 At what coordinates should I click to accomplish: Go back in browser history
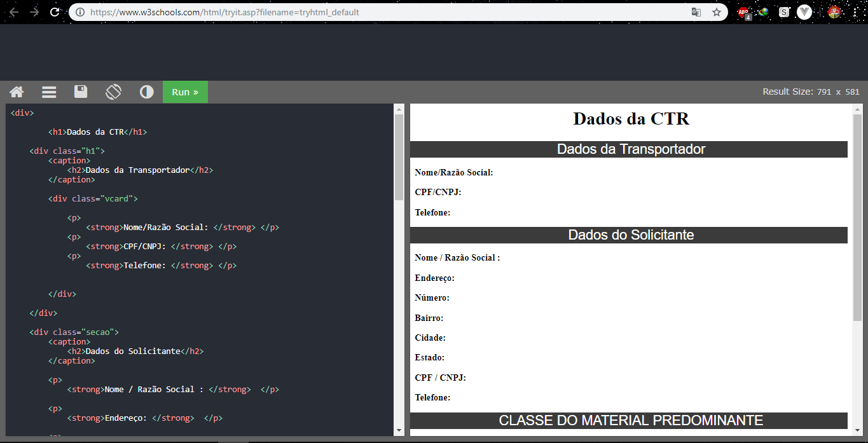(x=14, y=12)
